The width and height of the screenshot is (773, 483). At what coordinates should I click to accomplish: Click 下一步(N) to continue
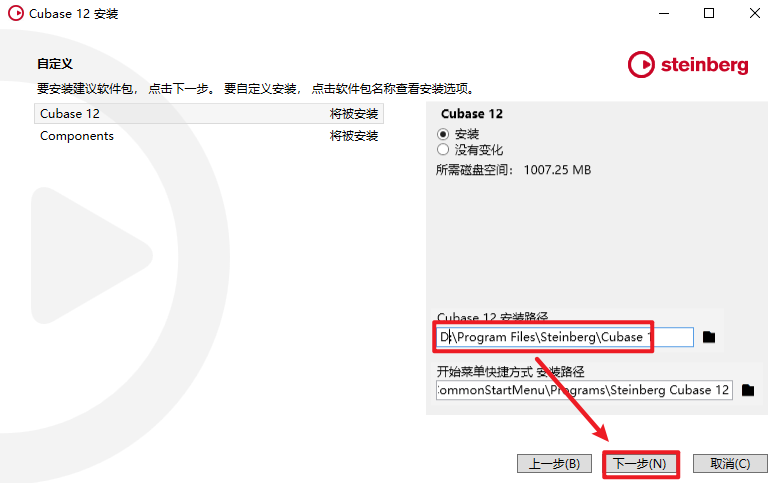point(640,464)
